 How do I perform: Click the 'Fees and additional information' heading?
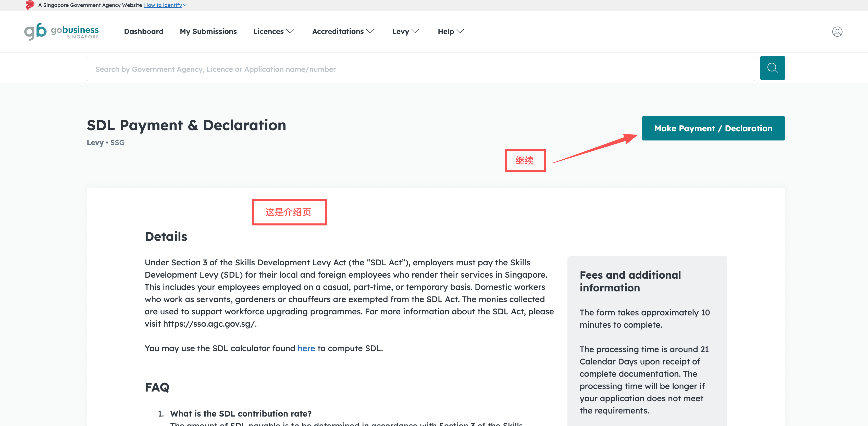[x=630, y=281]
